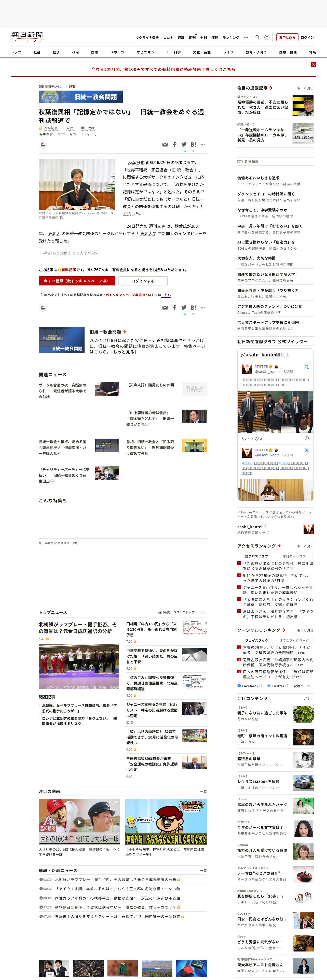The image size is (327, 980).
Task: Click the list link under Twitter icon
Action: click(x=184, y=151)
